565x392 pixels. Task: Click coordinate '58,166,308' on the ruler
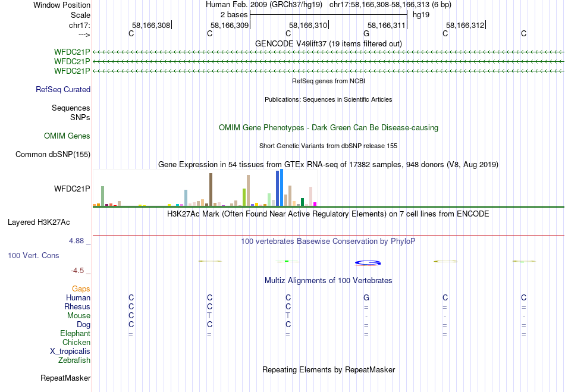pos(151,25)
